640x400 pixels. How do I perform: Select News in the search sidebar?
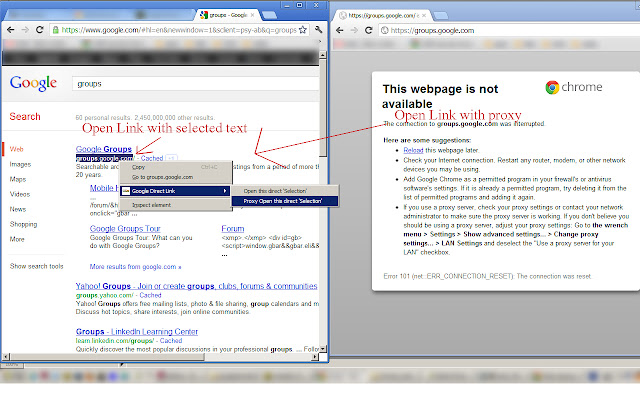[x=18, y=209]
